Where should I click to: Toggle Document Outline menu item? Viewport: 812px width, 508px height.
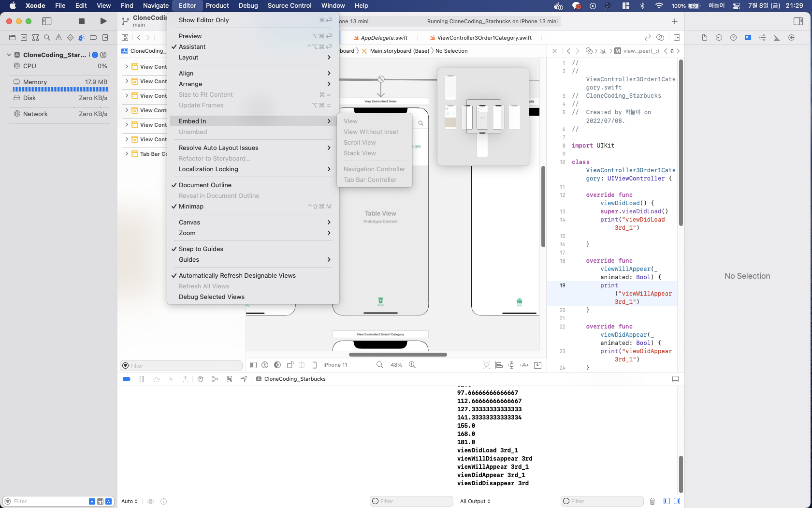[x=253, y=185]
